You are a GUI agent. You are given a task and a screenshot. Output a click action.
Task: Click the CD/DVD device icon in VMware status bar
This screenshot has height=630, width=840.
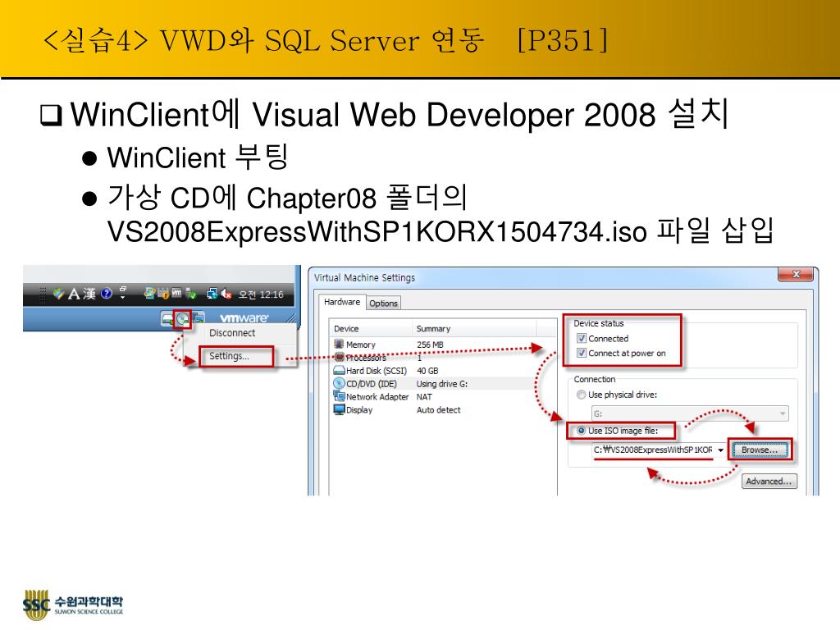point(181,319)
